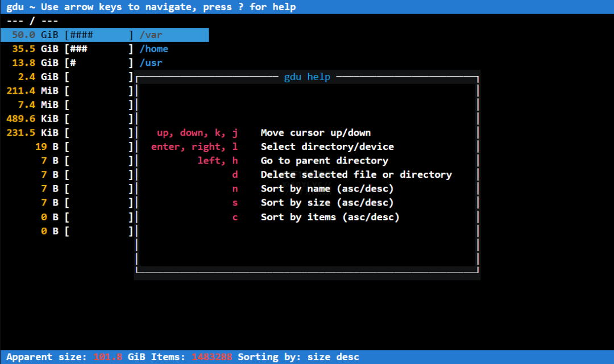Click the 'enter, right, l' key hint
614x364 pixels.
click(x=194, y=147)
